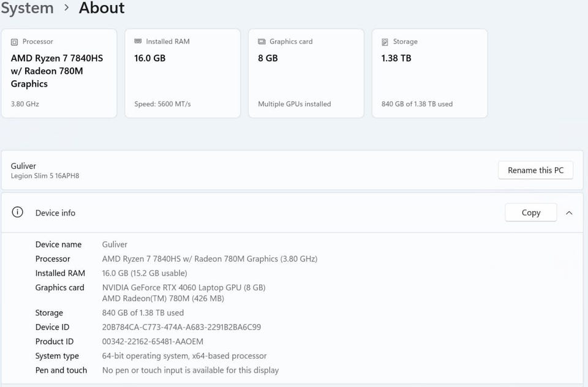Click the 'Device name' label

(x=59, y=244)
